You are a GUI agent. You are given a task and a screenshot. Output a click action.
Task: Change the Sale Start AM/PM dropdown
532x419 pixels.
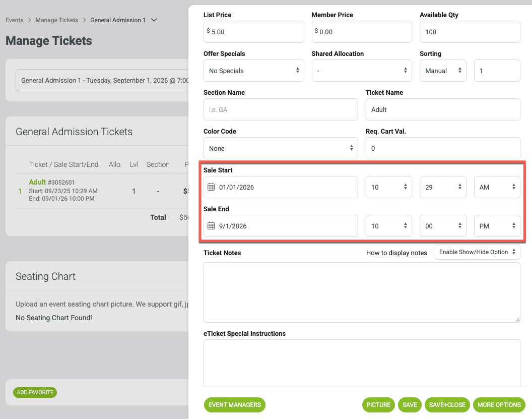tap(497, 187)
